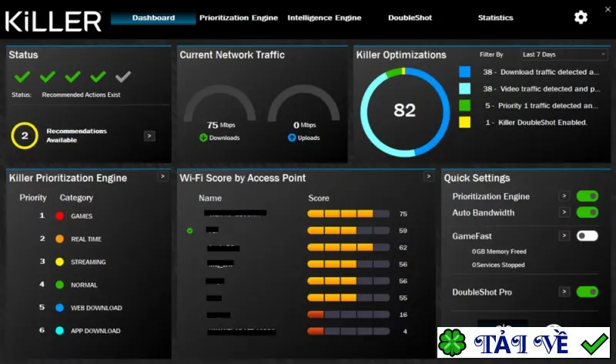Screen dimensions: 616x364
Task: Open the Statistics tab
Action: point(495,18)
